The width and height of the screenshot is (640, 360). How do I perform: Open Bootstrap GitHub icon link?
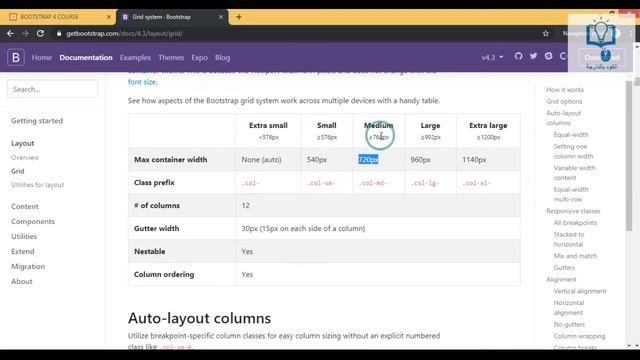click(518, 56)
